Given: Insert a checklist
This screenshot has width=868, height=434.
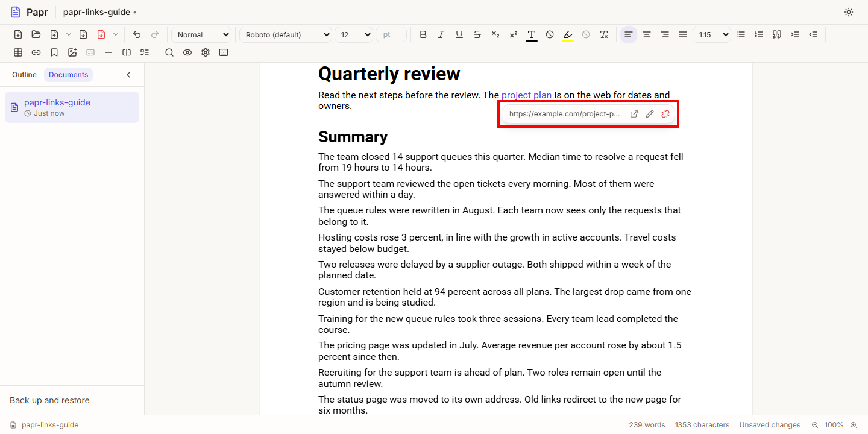Looking at the screenshot, I should point(145,52).
